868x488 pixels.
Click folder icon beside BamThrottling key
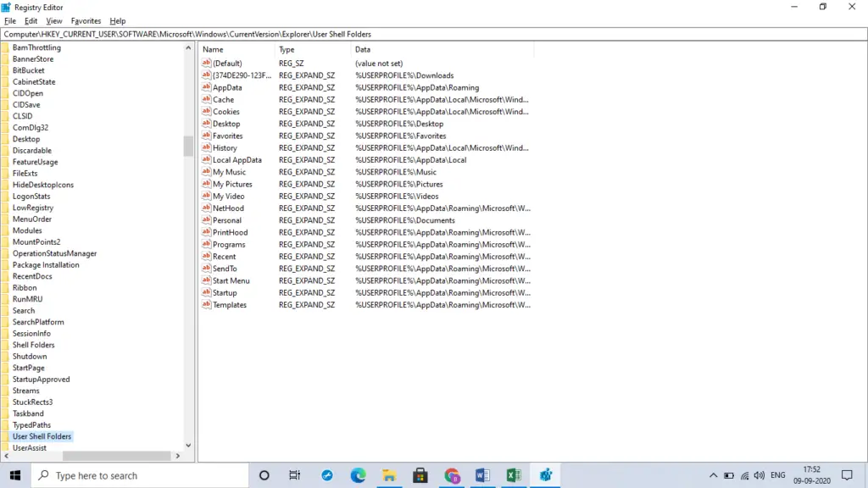tap(5, 47)
